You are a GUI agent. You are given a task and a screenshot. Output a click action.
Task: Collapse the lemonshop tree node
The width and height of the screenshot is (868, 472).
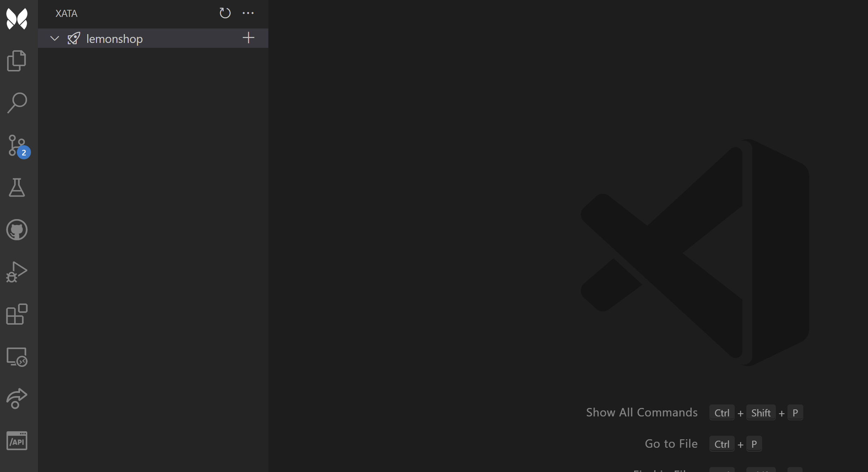tap(55, 38)
